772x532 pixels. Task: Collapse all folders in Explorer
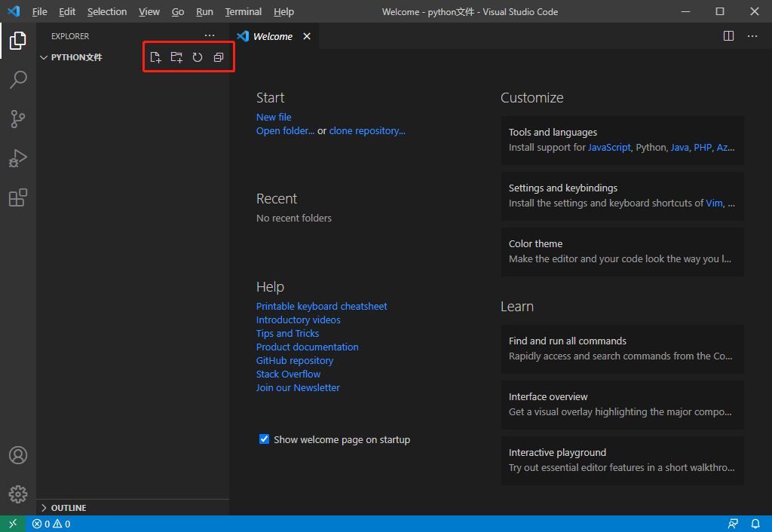click(219, 57)
